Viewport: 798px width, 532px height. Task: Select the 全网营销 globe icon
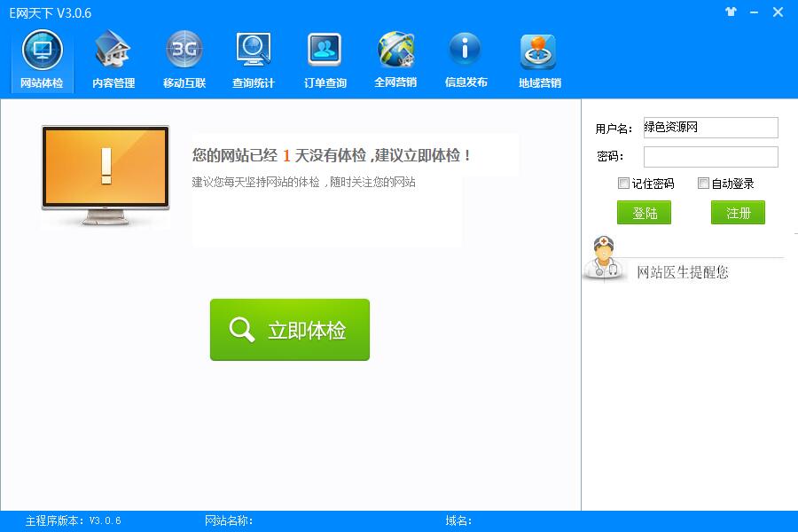tap(395, 58)
